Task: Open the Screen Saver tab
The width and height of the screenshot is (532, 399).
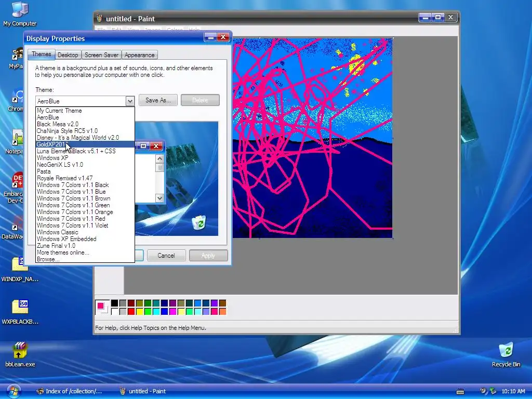Action: [x=101, y=55]
